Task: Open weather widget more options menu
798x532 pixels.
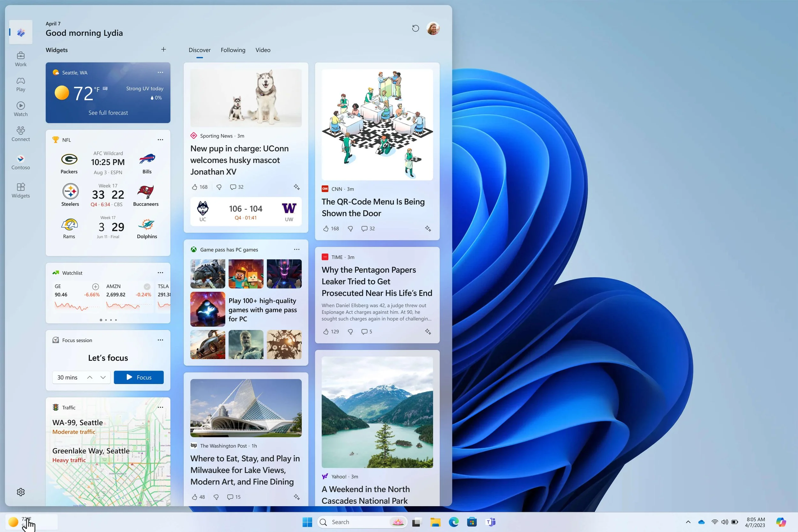Action: [160, 72]
